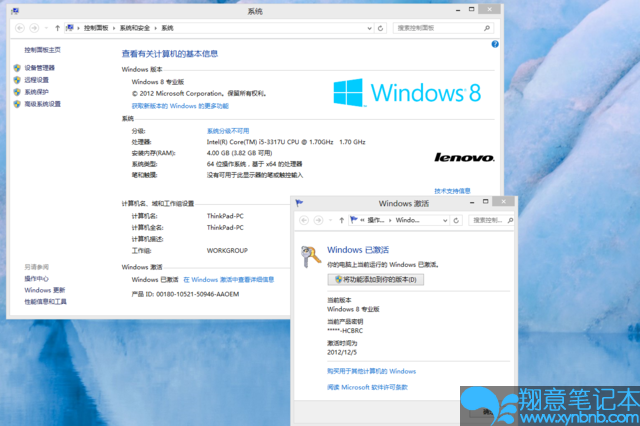Click 4.00 GB (3.82 GB 可用) memory value

pyautogui.click(x=239, y=153)
